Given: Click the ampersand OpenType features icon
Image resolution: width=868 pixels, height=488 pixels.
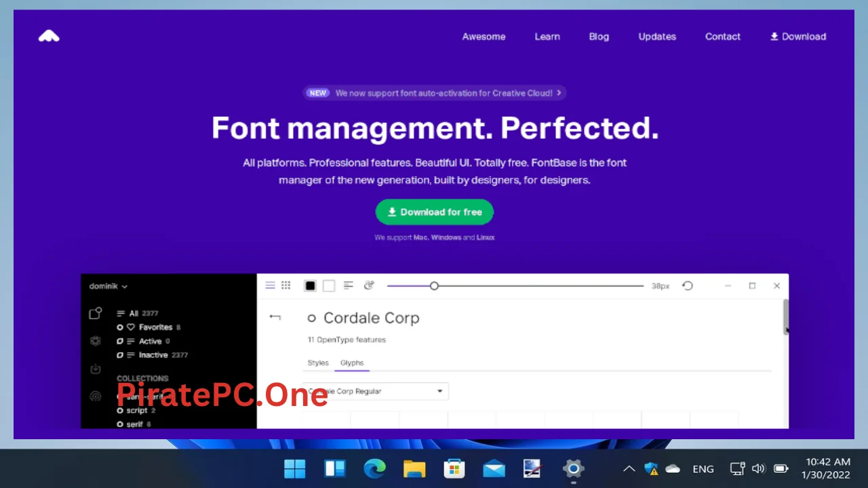Looking at the screenshot, I should [x=369, y=285].
